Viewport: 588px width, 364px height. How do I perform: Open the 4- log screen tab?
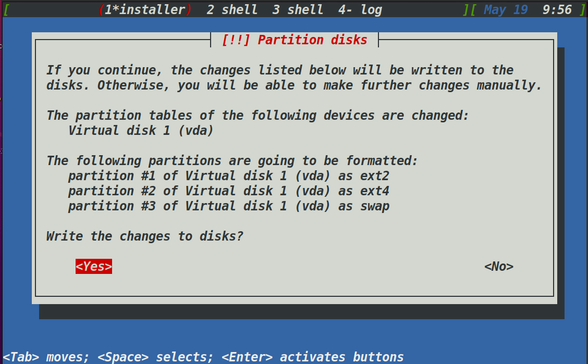point(360,9)
